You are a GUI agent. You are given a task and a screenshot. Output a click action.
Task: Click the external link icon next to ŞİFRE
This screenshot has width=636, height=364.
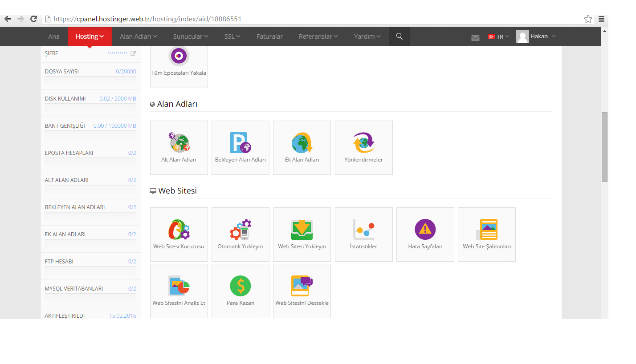click(x=133, y=53)
